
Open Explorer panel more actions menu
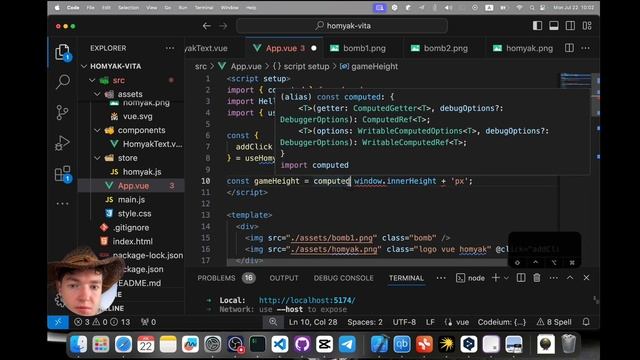[x=170, y=48]
